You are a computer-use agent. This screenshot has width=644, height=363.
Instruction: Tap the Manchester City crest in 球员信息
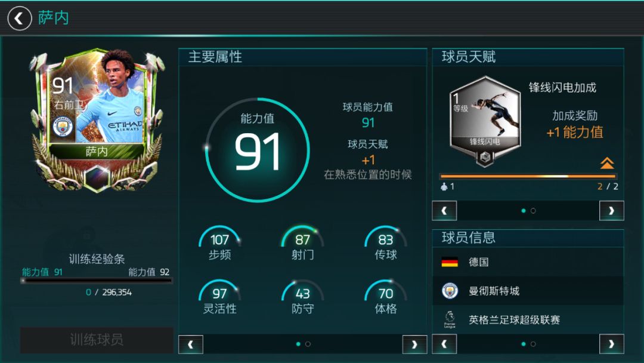[450, 291]
